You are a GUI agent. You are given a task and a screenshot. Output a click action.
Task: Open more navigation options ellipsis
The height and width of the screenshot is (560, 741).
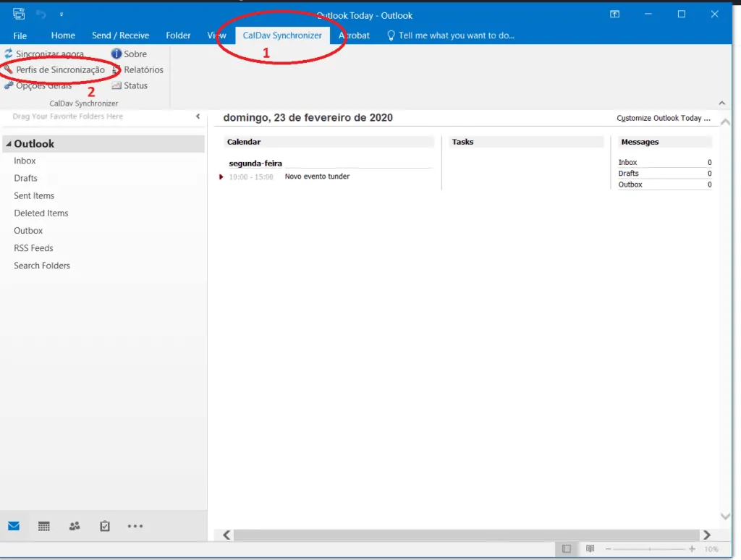pyautogui.click(x=135, y=526)
